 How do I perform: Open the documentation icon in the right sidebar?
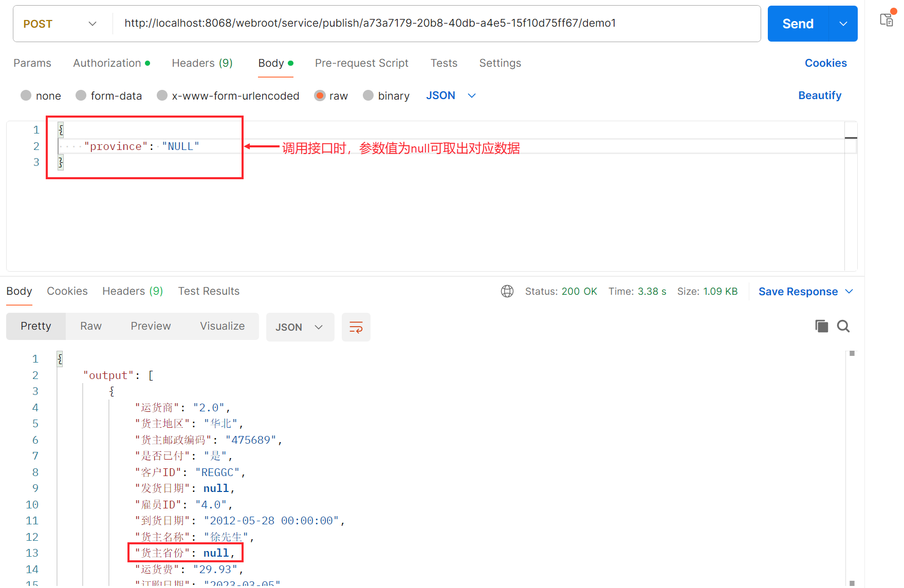(887, 19)
